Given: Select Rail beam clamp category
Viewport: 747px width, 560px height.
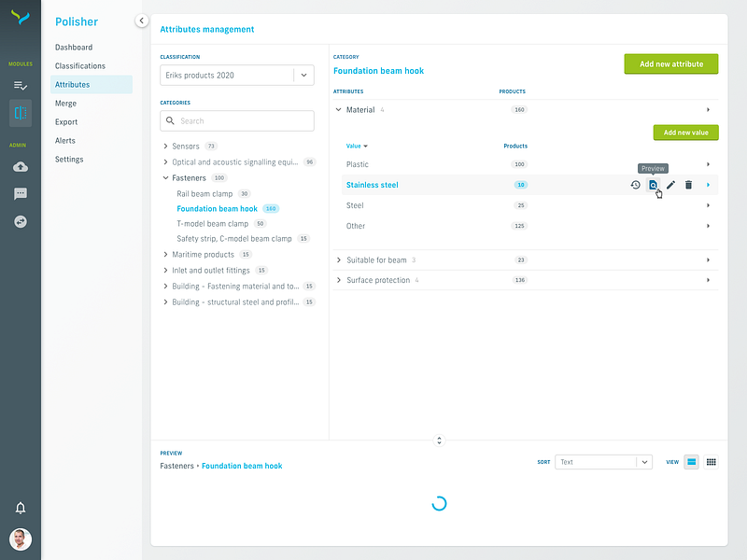Looking at the screenshot, I should (x=204, y=194).
